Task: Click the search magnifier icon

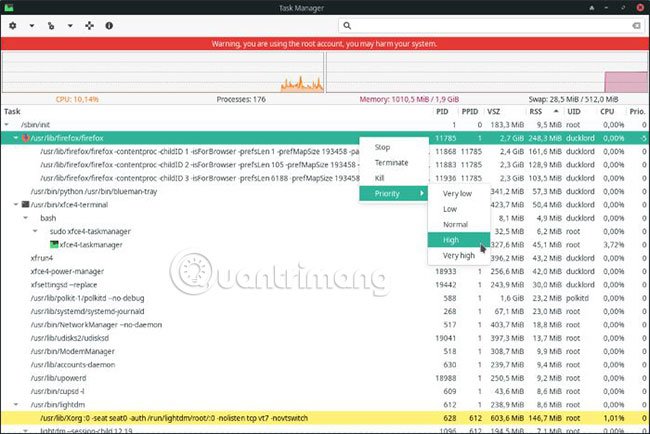Action: pos(347,26)
